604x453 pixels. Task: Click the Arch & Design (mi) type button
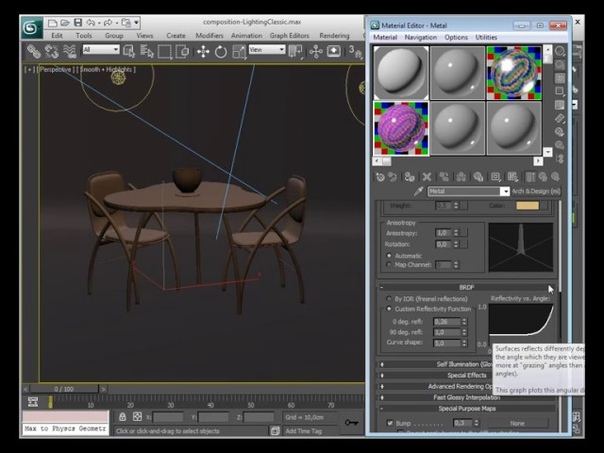[x=536, y=191]
